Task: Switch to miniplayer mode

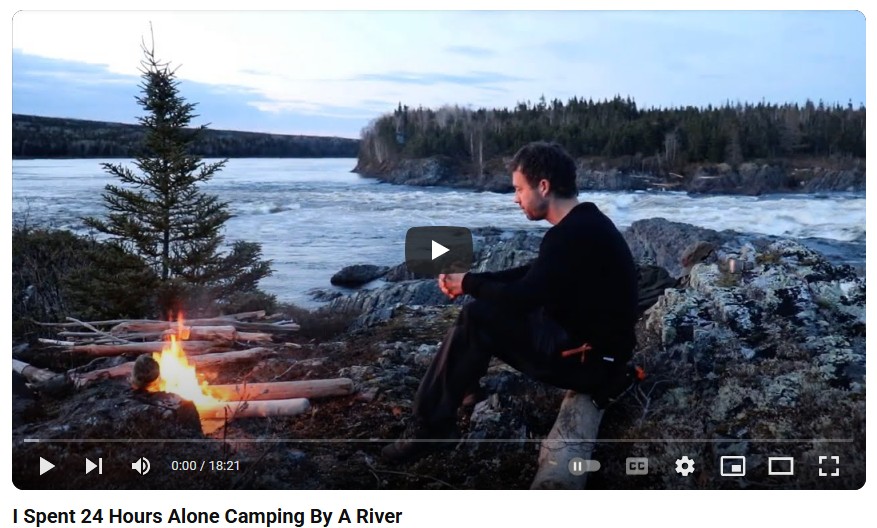Action: pos(733,466)
